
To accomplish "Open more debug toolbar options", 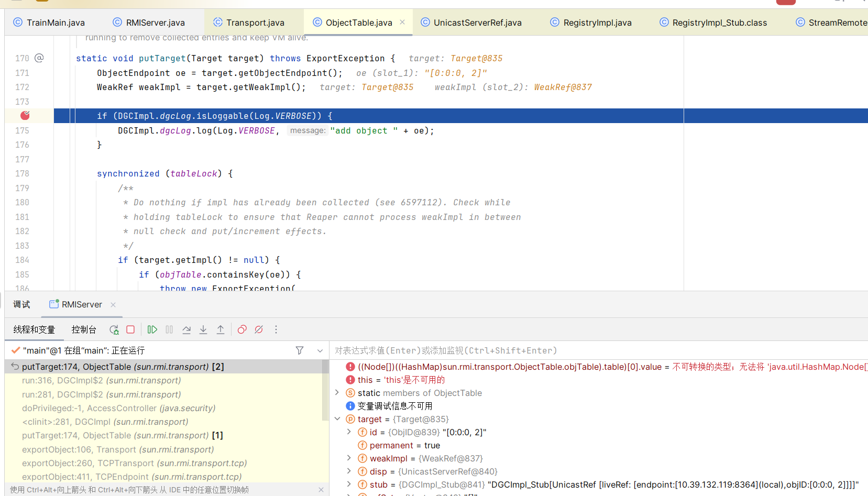I will (276, 329).
